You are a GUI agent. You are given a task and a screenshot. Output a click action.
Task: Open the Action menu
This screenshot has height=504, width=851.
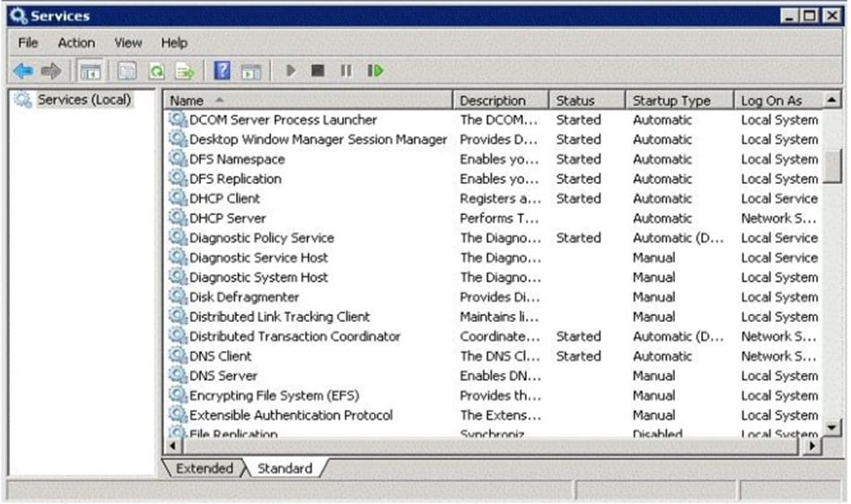[76, 42]
